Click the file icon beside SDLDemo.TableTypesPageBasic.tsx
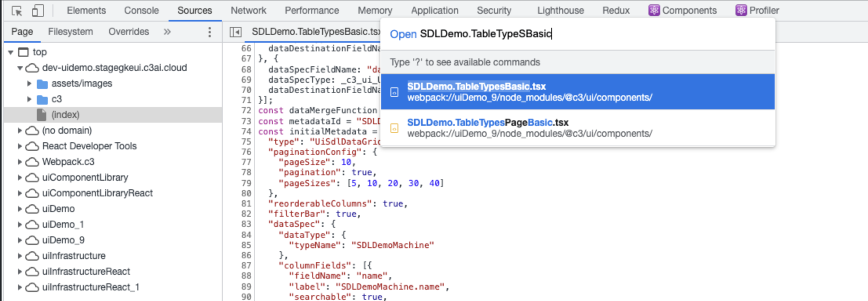 coord(394,128)
